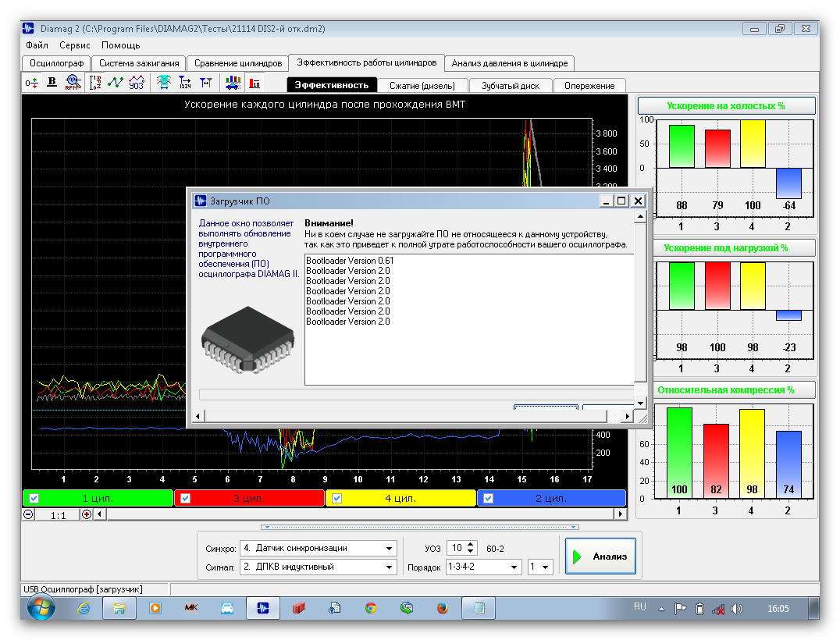Open Internet Explorer from the taskbar
Image resolution: width=840 pixels, height=640 pixels.
pos(84,609)
